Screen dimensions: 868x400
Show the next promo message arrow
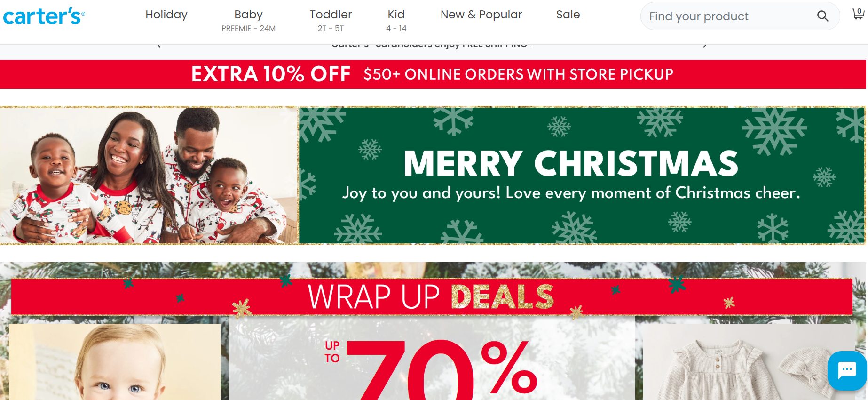(x=705, y=45)
